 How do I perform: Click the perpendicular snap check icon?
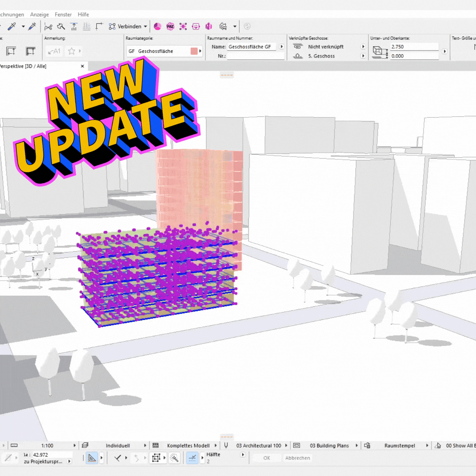[118, 458]
